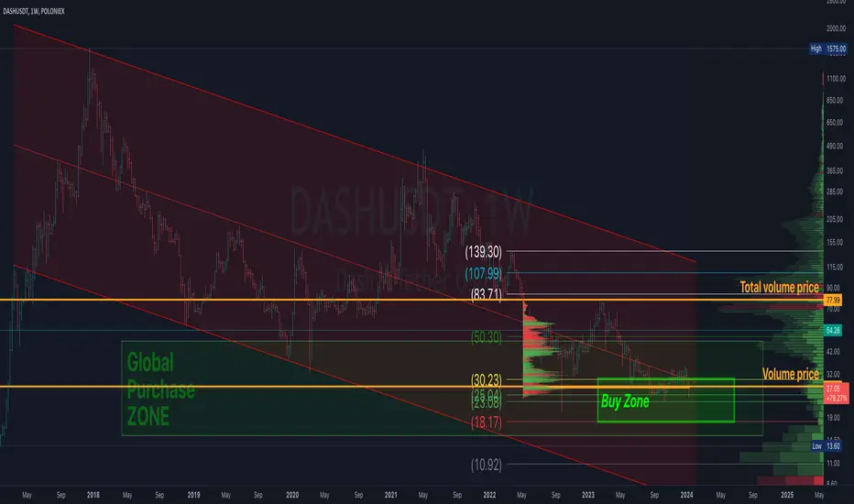The height and width of the screenshot is (504, 854).
Task: Click the 2000.00 price scale value
Action: pos(836,28)
